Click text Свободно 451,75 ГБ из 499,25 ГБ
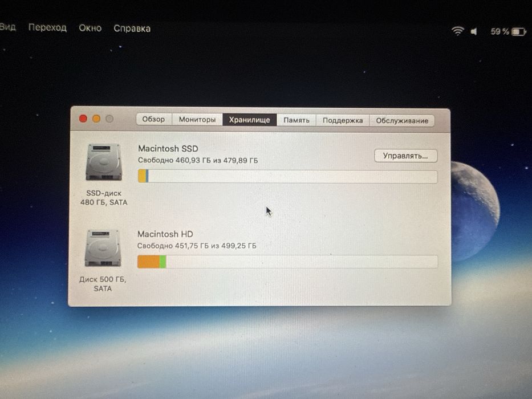Image resolution: width=532 pixels, height=399 pixels. (x=197, y=246)
